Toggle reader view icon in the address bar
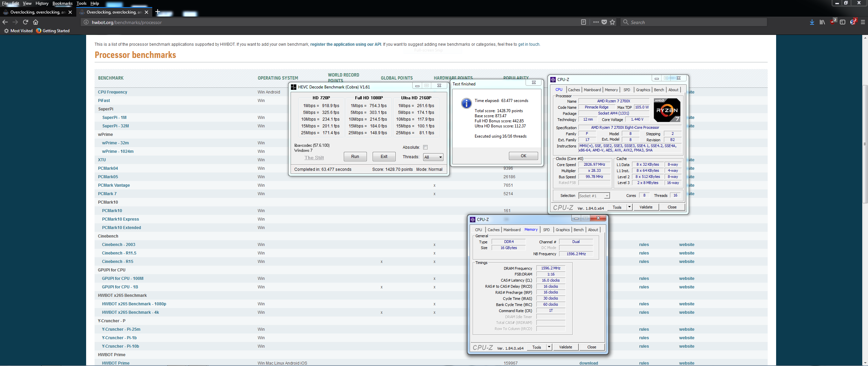 [x=584, y=22]
